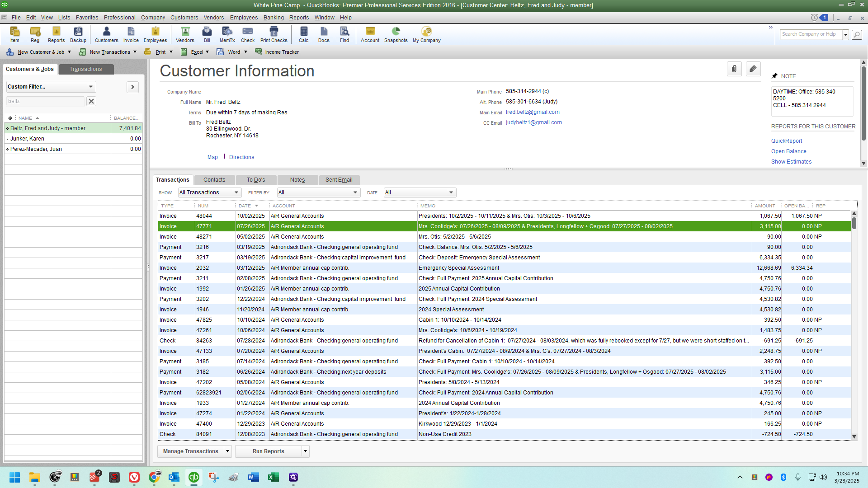Open the Map link
The height and width of the screenshot is (488, 868).
tap(212, 157)
